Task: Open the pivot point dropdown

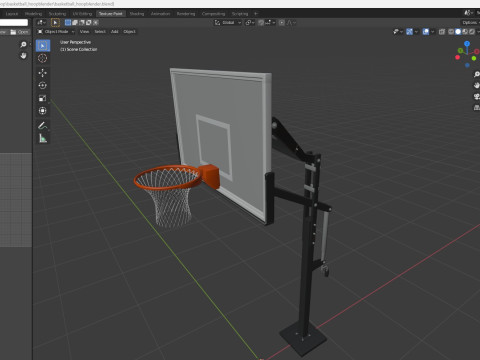Action: pyautogui.click(x=250, y=23)
